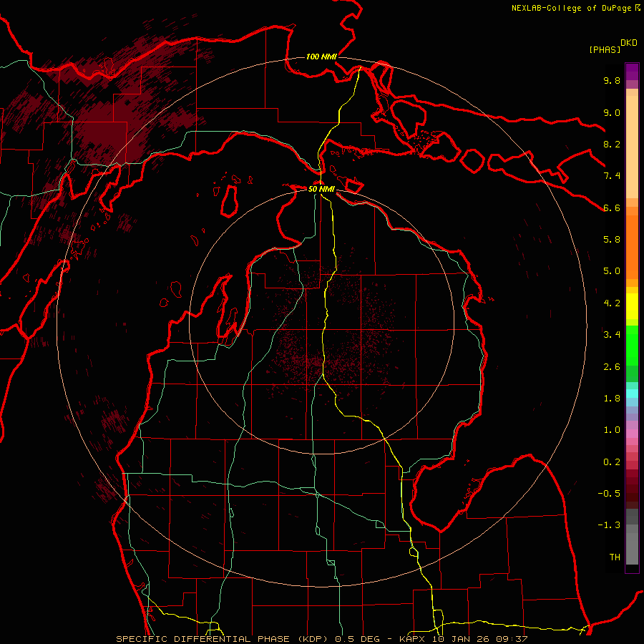Viewport: 644px width, 644px height.
Task: Select the 4.2 scale value
Action: (x=612, y=303)
